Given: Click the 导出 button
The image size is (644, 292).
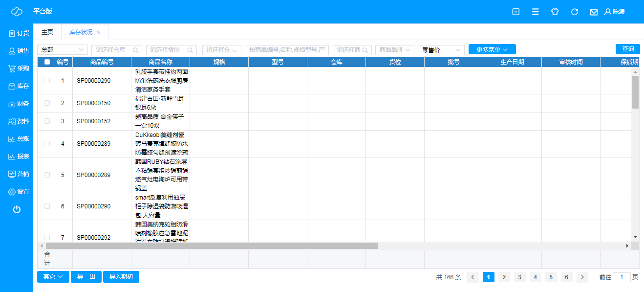Looking at the screenshot, I should coord(86,277).
